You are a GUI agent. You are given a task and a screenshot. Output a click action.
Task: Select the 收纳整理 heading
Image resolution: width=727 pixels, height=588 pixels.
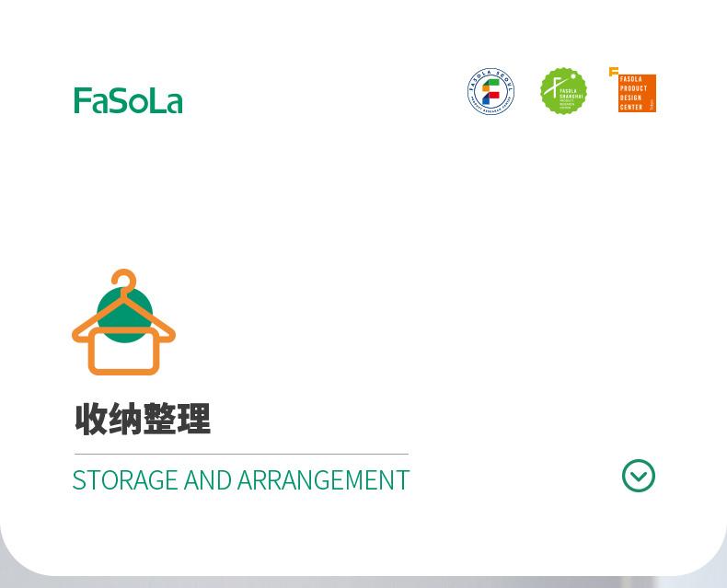pos(143,419)
